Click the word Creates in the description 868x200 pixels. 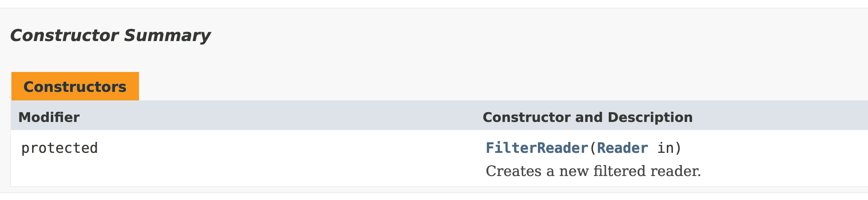514,171
